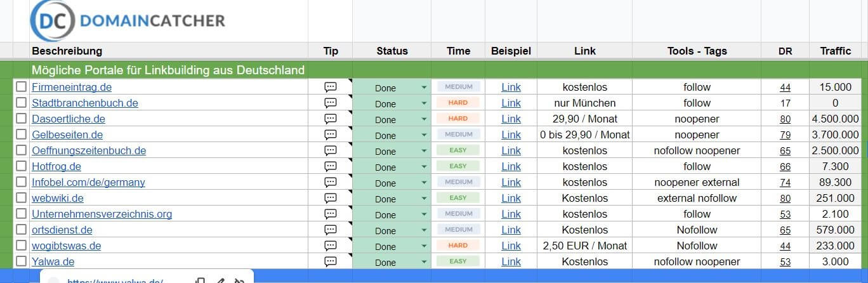Mark the ortsdienst.de checkbox
Image resolution: width=868 pixels, height=283 pixels.
pyautogui.click(x=22, y=230)
